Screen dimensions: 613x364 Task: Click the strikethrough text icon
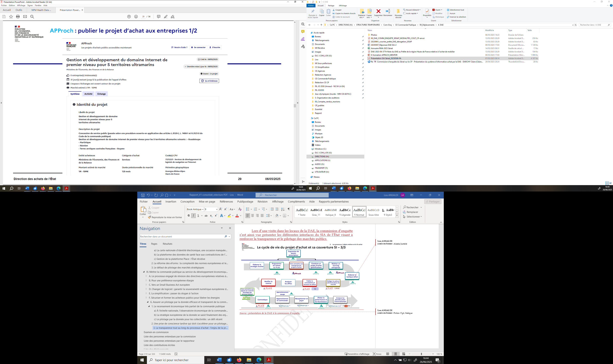(206, 216)
